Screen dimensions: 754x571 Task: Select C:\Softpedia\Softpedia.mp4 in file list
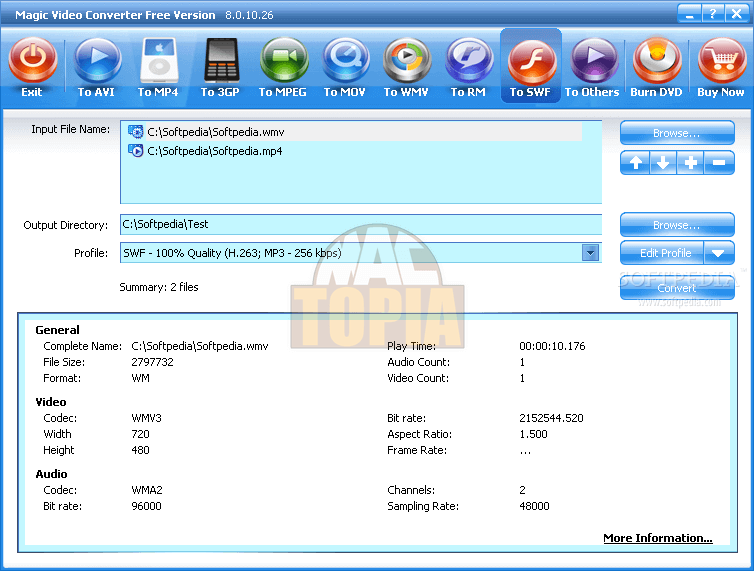pos(214,151)
